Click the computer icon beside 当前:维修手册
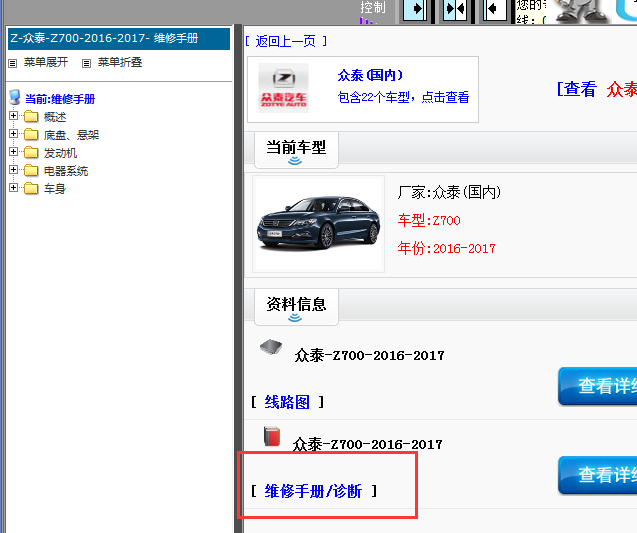 point(15,97)
